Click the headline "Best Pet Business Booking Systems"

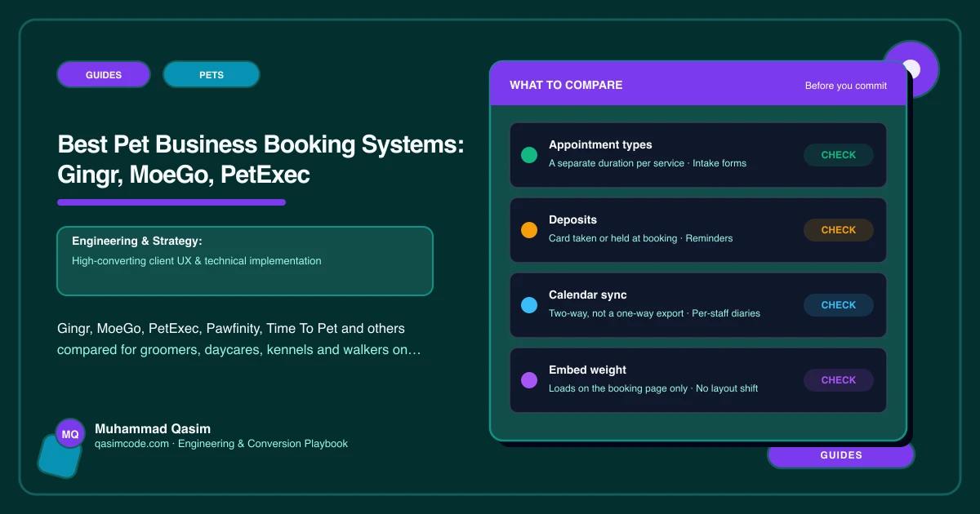(261, 145)
